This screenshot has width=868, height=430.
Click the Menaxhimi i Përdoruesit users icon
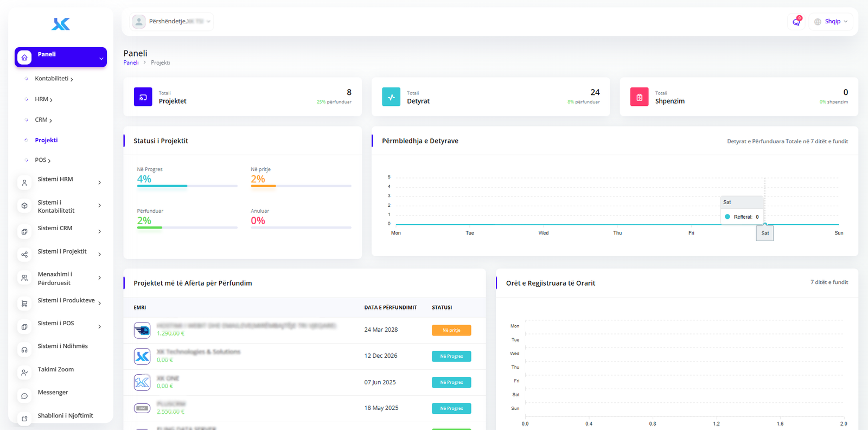[x=24, y=278]
